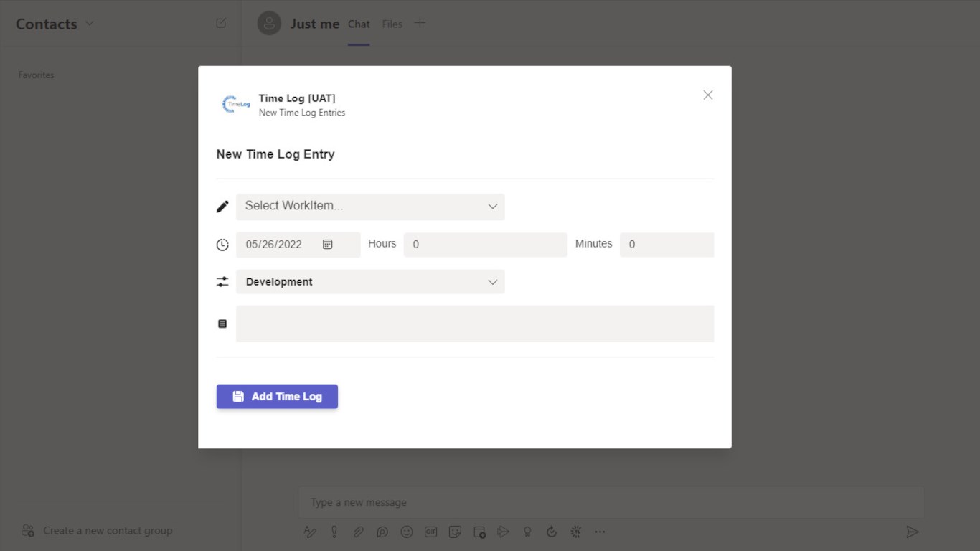The height and width of the screenshot is (551, 980).
Task: Click the Minutes input field
Action: 666,245
